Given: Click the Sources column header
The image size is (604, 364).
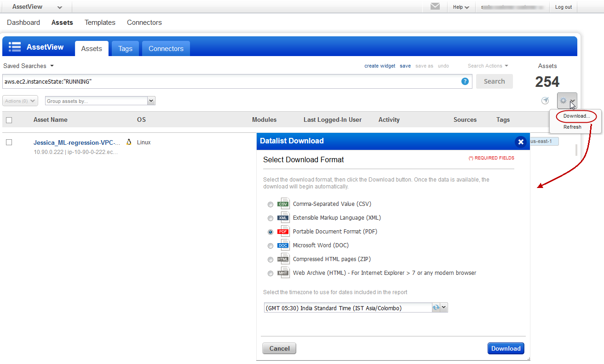Looking at the screenshot, I should (x=465, y=119).
